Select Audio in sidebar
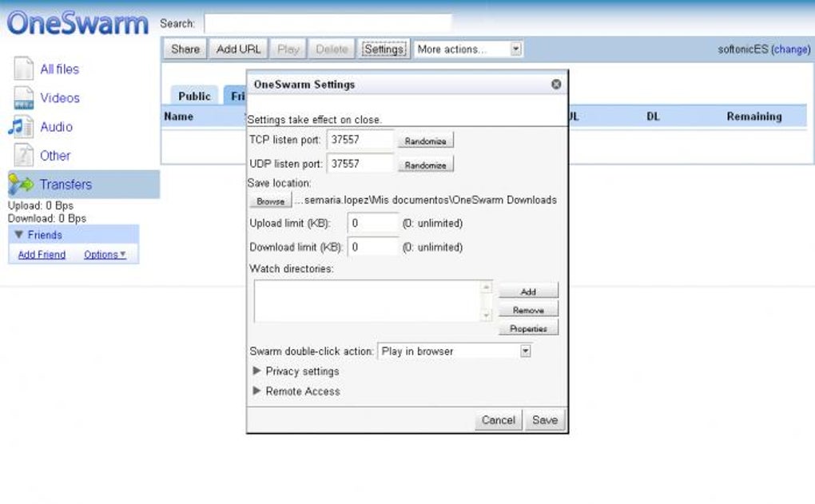This screenshot has height=504, width=815. [x=56, y=127]
